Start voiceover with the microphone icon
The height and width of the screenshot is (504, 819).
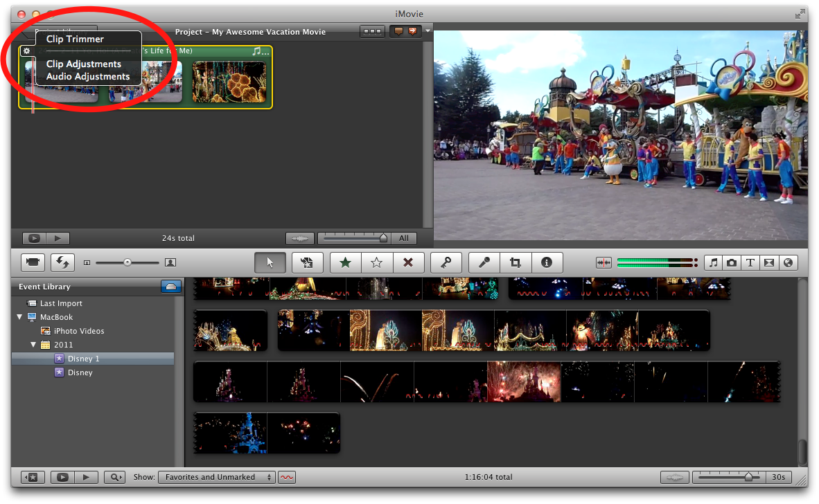click(484, 262)
